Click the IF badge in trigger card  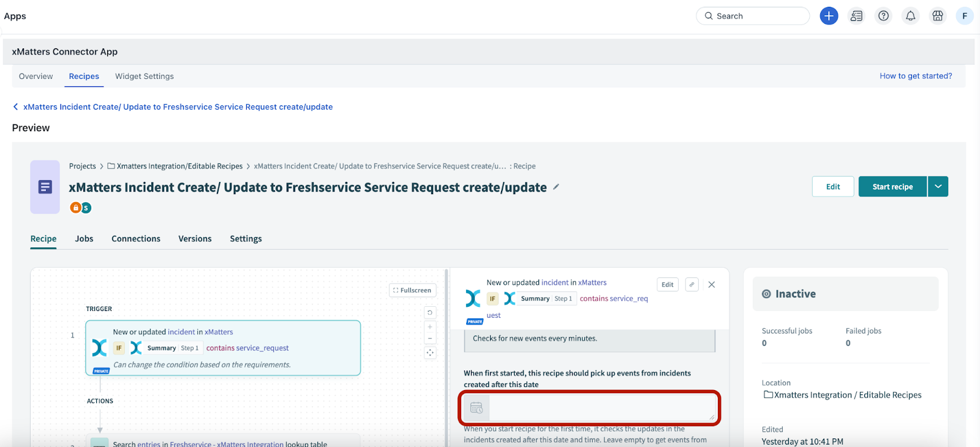click(119, 348)
